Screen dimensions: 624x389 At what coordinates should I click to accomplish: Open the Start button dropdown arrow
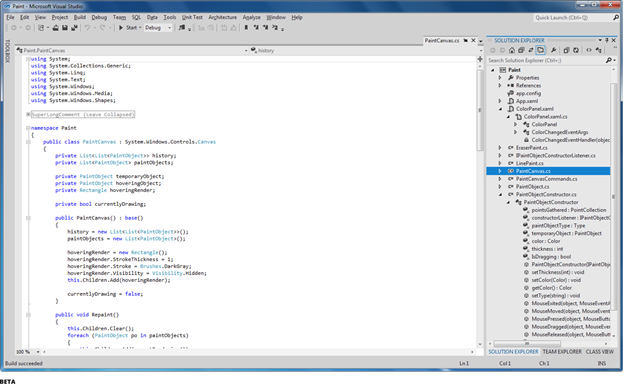(140, 28)
